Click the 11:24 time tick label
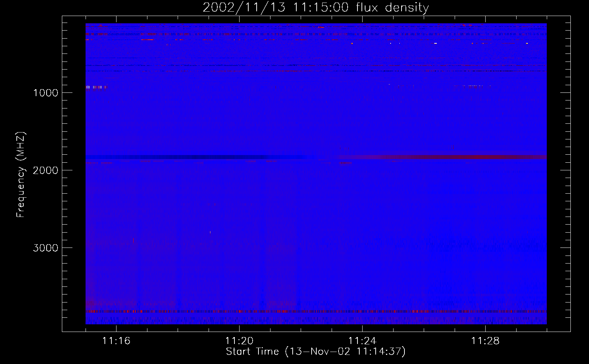589x364 pixels. [362, 341]
